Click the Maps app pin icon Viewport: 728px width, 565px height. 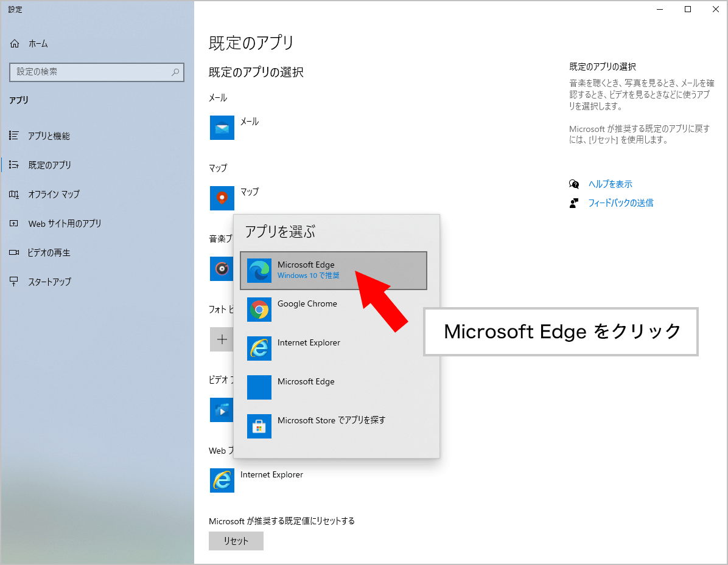(222, 198)
